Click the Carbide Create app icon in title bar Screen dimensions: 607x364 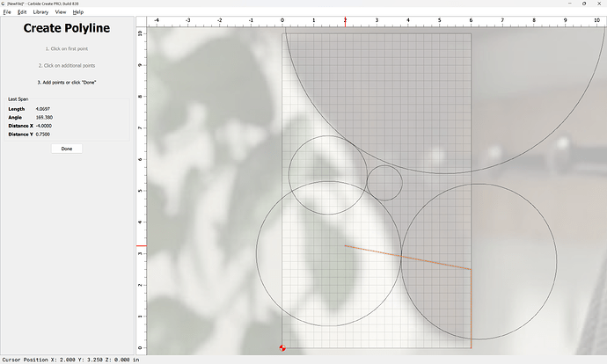[x=4, y=4]
